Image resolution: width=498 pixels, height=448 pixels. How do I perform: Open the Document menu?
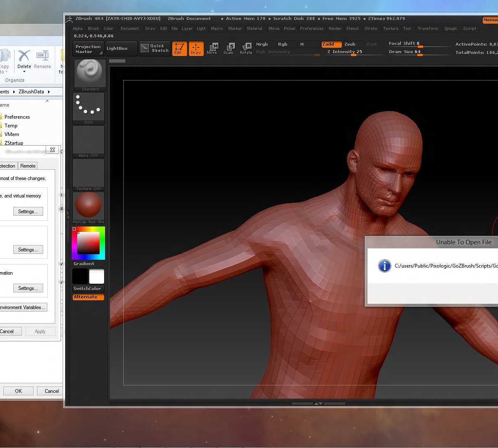pos(130,29)
